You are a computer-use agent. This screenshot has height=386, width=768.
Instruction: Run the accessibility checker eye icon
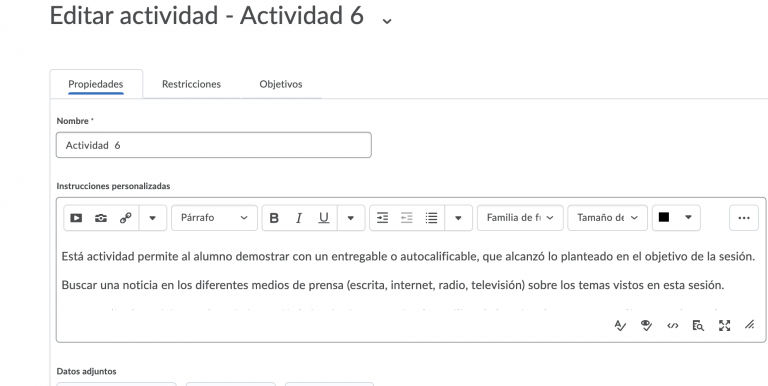647,325
